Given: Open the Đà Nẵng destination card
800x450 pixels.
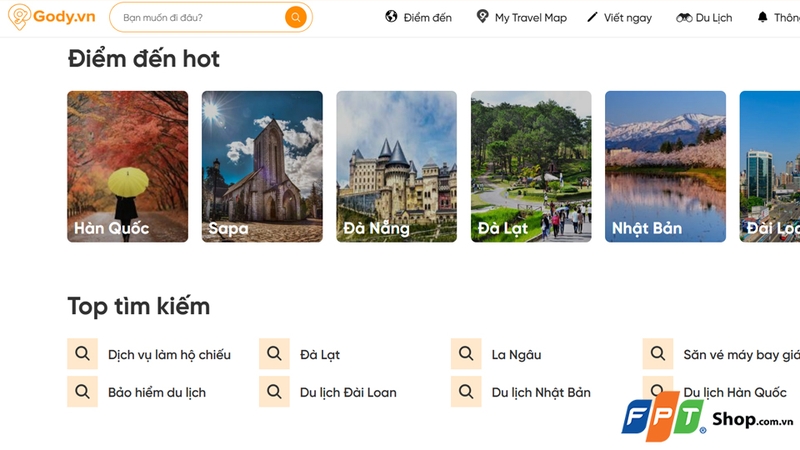Looking at the screenshot, I should (396, 166).
